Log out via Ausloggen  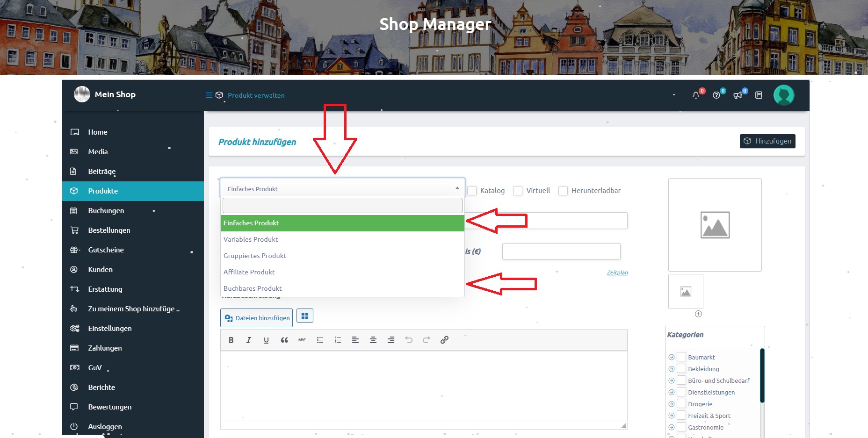click(x=133, y=427)
